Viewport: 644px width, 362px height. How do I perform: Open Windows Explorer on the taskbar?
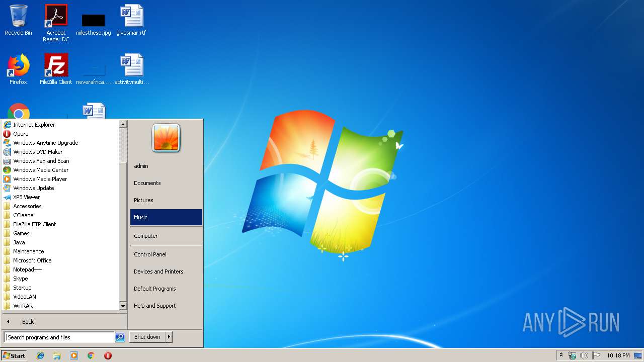(57, 355)
